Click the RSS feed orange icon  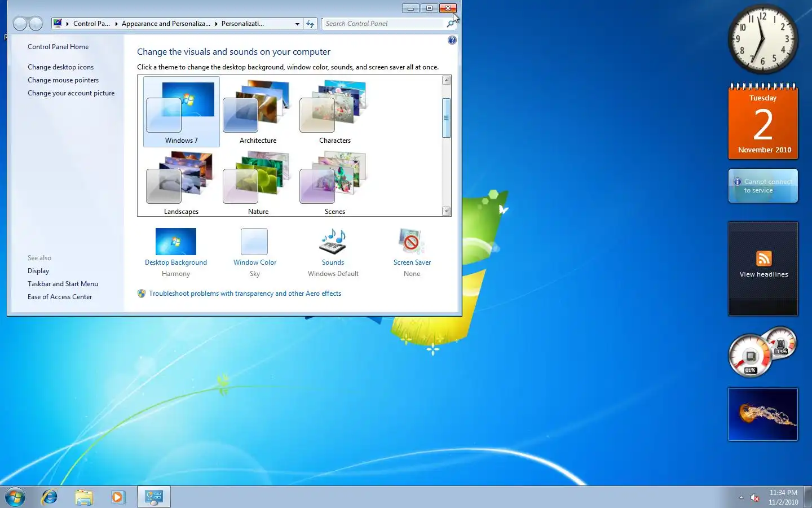(764, 259)
